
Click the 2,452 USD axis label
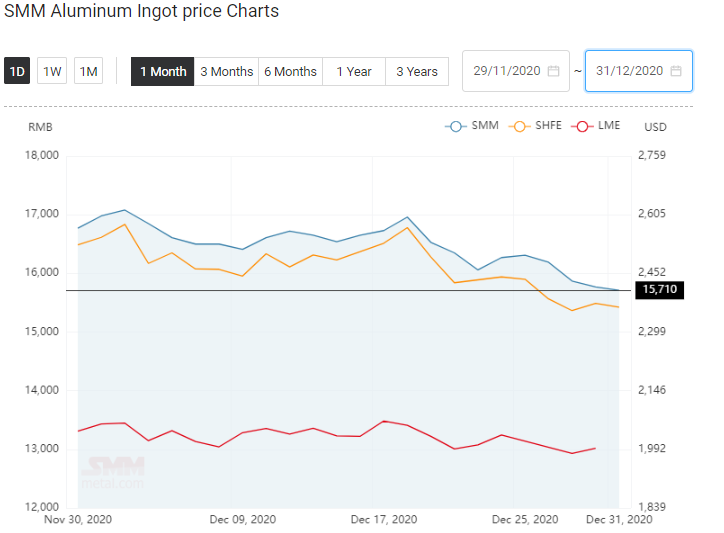tap(652, 273)
